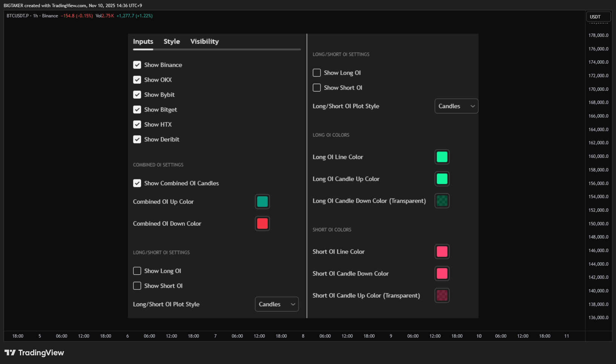Click date label 5 on time axis
Screen dimensions: 616x364
point(40,336)
